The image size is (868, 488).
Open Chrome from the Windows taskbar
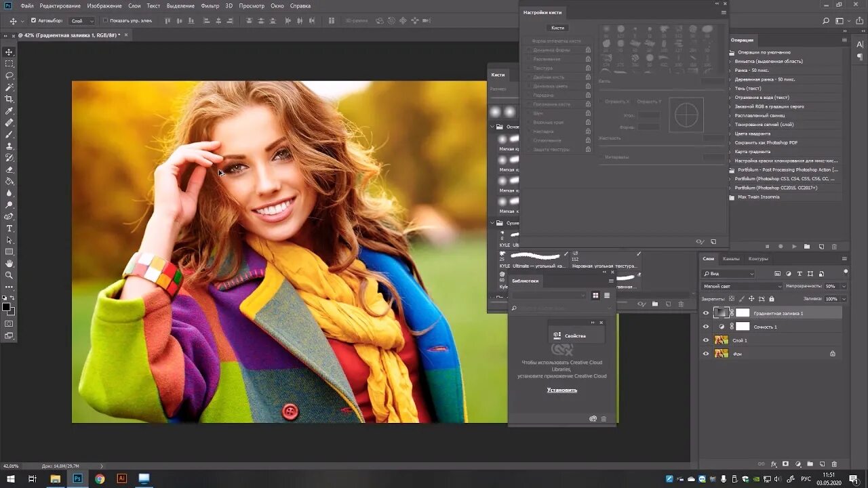100,479
